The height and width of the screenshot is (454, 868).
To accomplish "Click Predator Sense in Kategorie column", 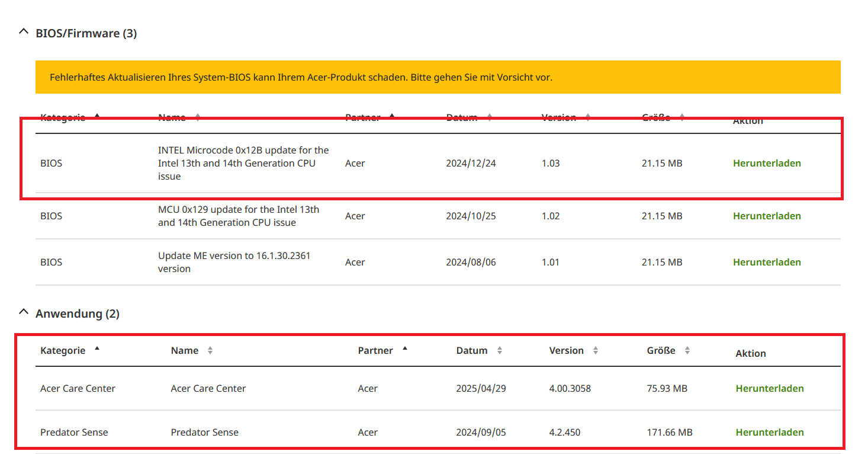I will pos(74,432).
